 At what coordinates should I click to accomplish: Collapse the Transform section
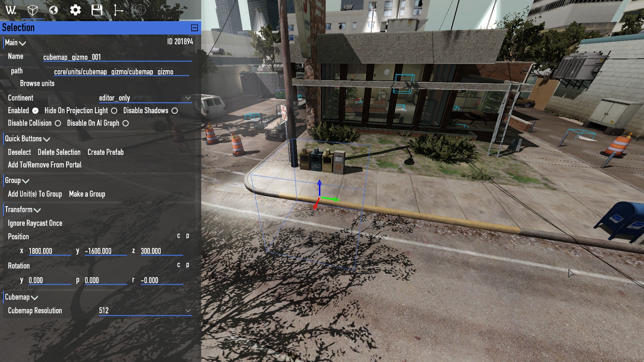(x=37, y=210)
